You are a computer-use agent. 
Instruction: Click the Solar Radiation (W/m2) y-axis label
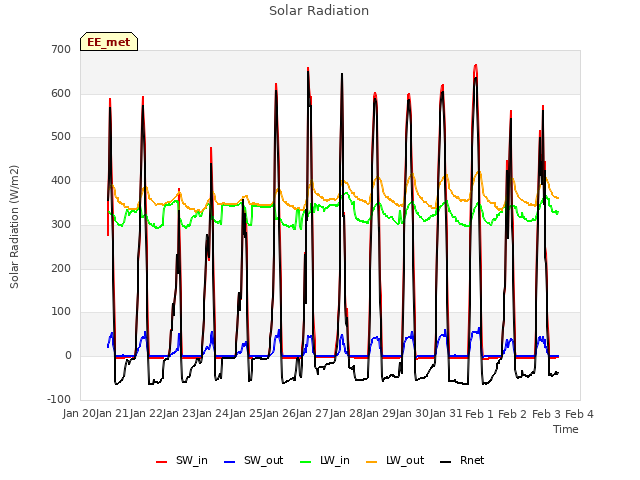point(14,227)
